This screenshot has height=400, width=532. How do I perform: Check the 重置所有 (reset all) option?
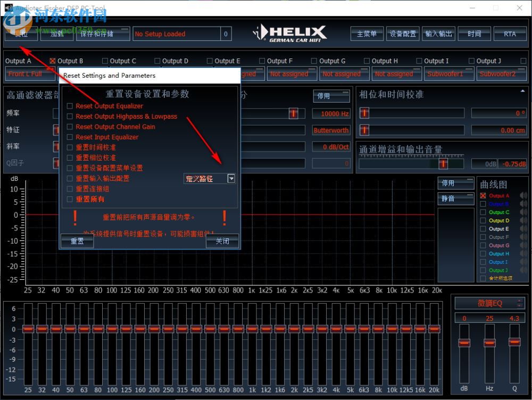(70, 199)
